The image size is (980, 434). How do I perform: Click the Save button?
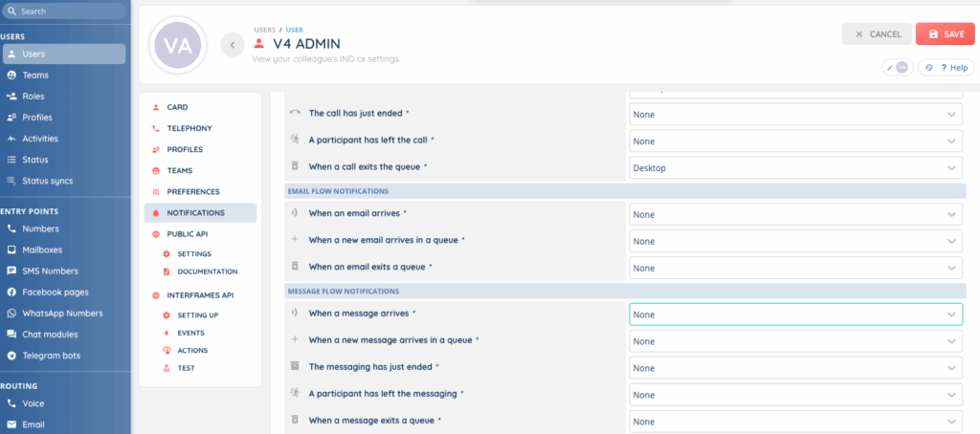click(x=945, y=34)
